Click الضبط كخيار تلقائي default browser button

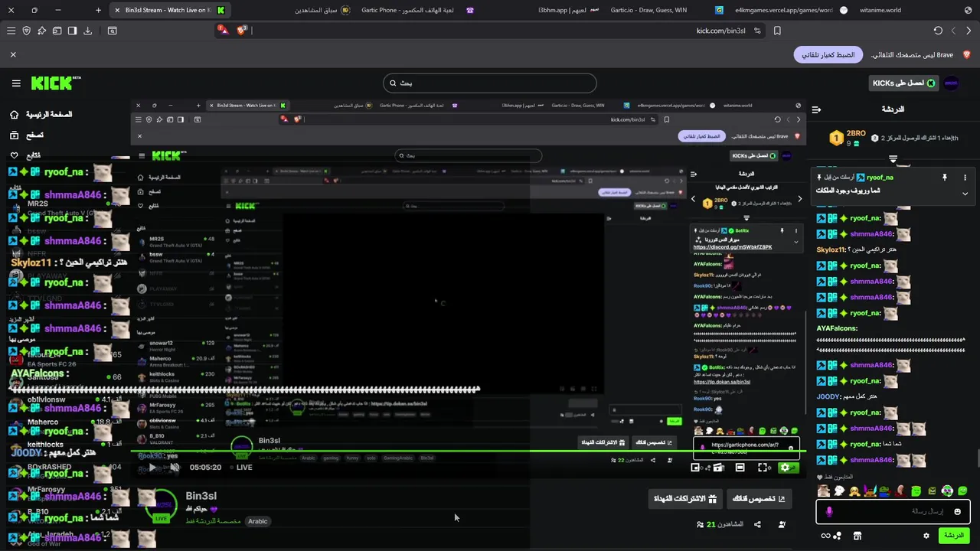coord(828,55)
